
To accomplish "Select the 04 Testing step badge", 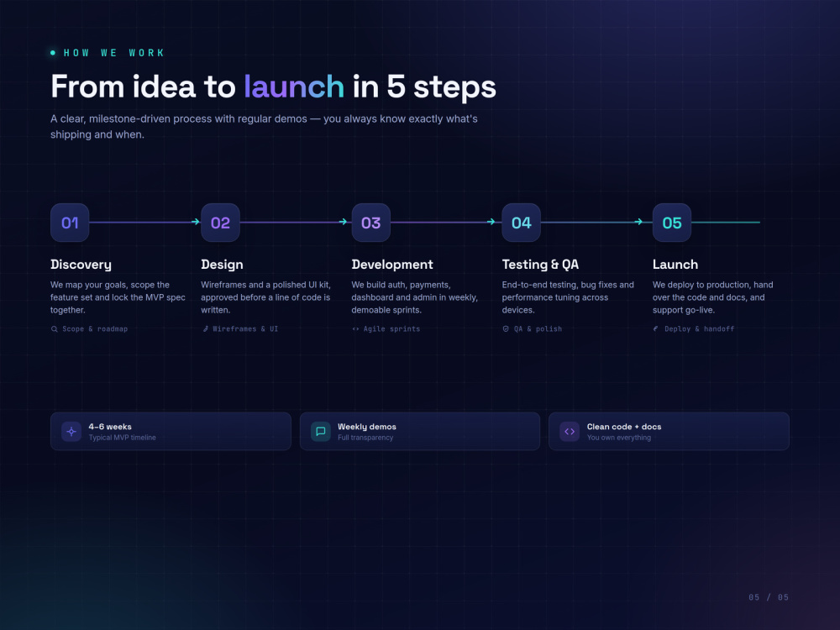I will 522,223.
